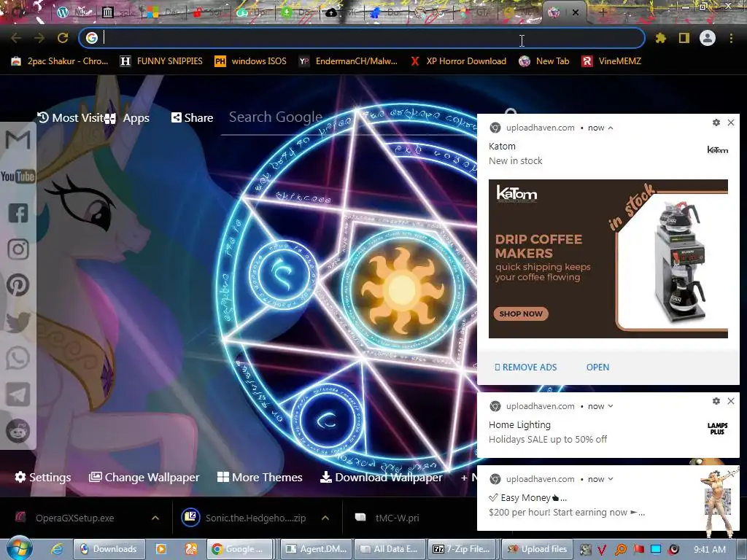Click Holidays SALE up to 50% off text
Screen dimensions: 747x560
point(548,440)
